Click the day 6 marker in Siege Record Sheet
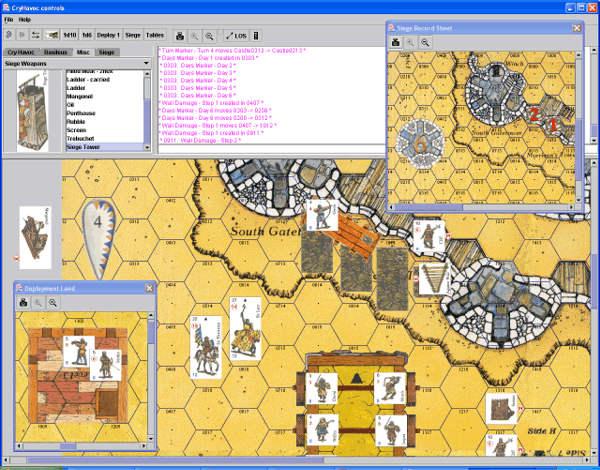Image resolution: width=600 pixels, height=470 pixels. [x=420, y=144]
